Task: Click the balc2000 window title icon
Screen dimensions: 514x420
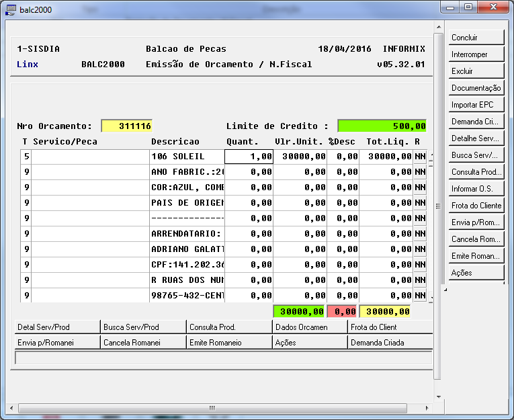Action: (11, 9)
